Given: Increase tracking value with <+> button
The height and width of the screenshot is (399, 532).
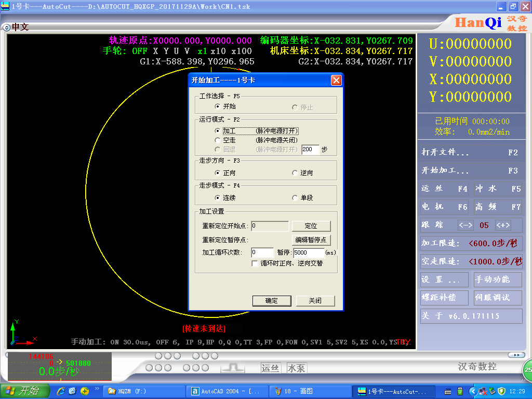Looking at the screenshot, I should pyautogui.click(x=502, y=225).
